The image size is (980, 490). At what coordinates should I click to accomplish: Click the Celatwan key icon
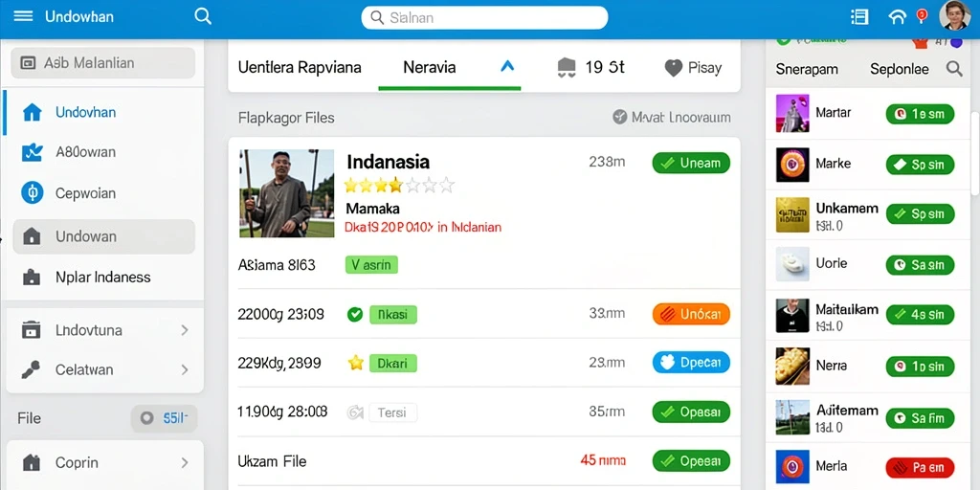click(x=32, y=369)
